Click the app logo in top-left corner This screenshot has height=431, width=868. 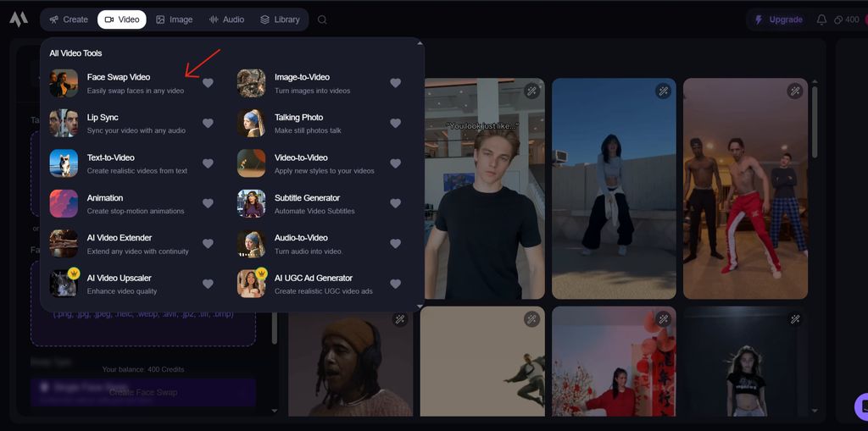click(x=19, y=19)
